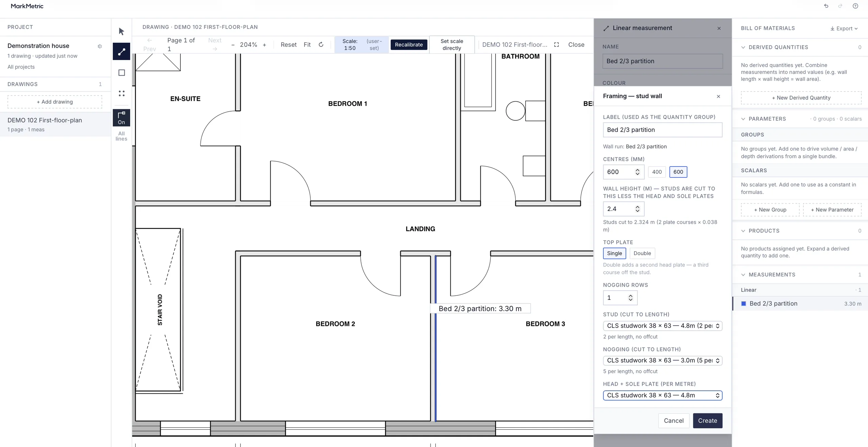868x447 pixels.
Task: Click the Fit view button
Action: pos(307,45)
